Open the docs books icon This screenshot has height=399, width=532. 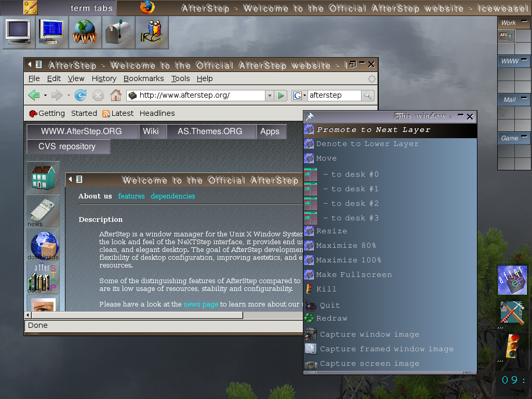(43, 278)
